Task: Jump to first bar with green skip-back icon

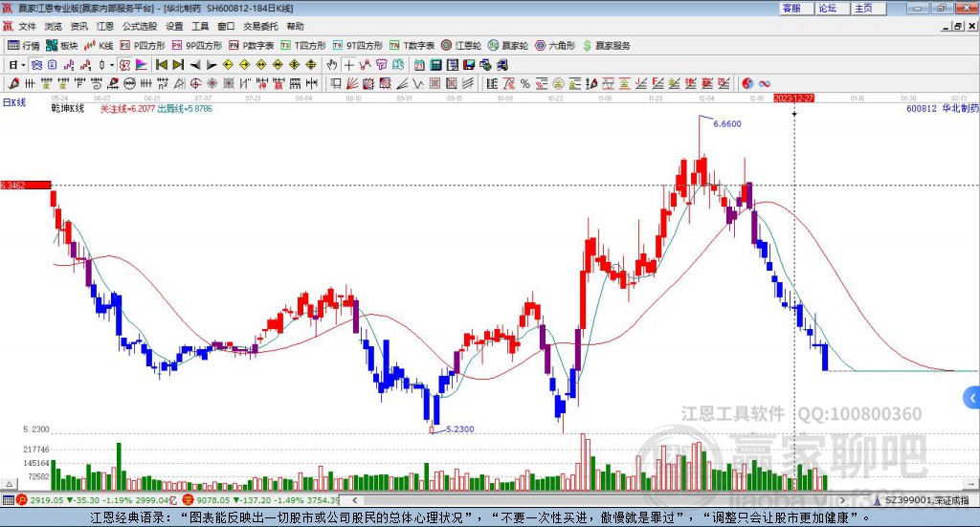Action: coord(161,64)
